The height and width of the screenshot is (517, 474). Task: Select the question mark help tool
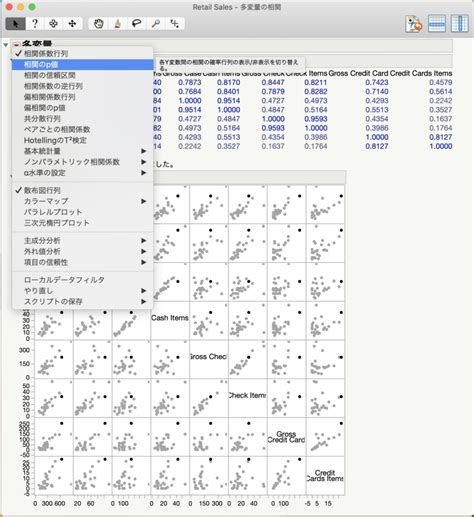click(35, 24)
